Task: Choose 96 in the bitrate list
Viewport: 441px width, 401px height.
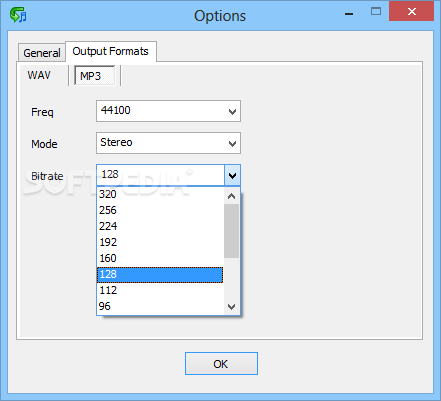Action: tap(161, 306)
